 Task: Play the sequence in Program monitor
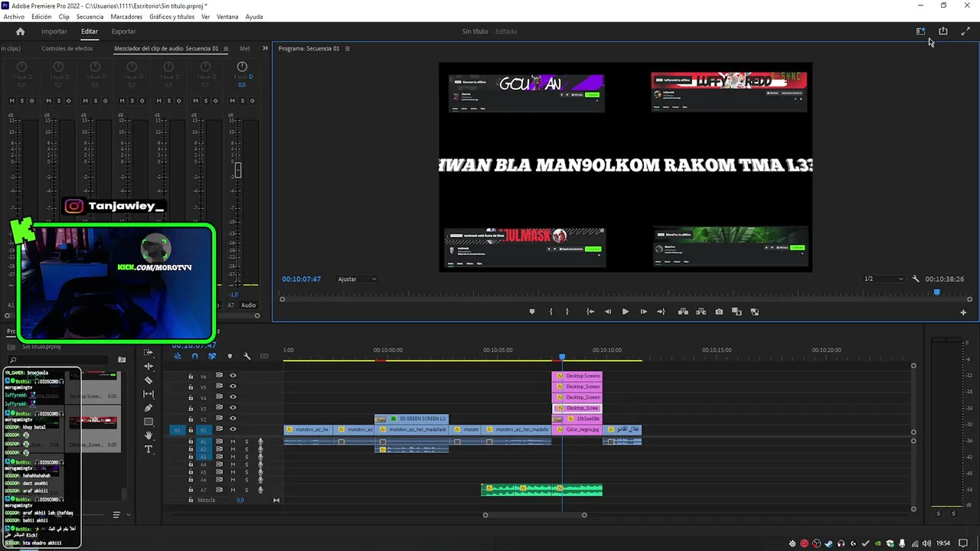tap(626, 311)
